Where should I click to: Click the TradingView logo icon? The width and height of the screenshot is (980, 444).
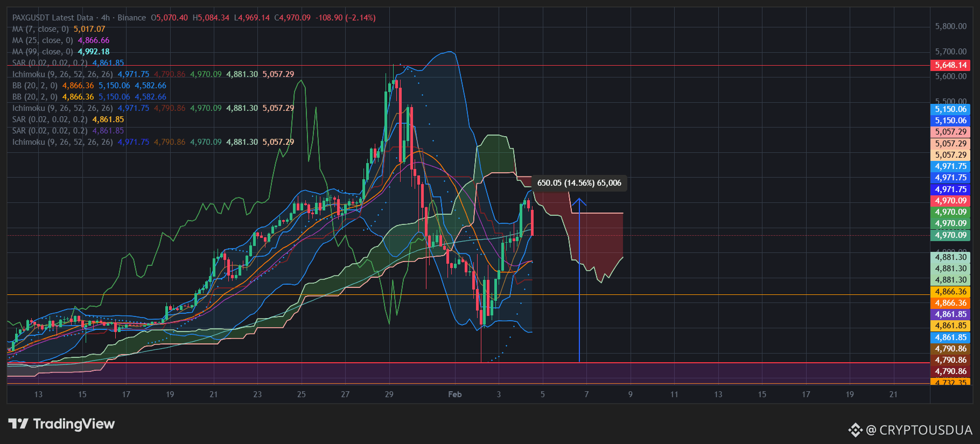(18, 424)
